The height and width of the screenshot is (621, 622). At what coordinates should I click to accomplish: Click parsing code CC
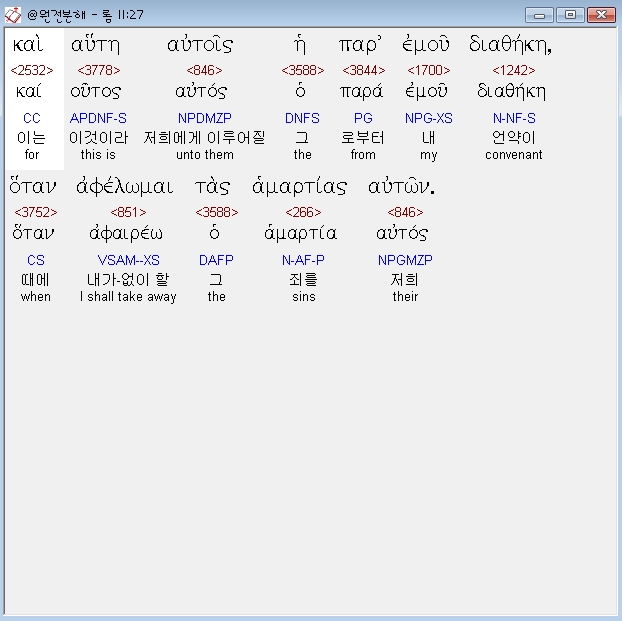pyautogui.click(x=32, y=118)
